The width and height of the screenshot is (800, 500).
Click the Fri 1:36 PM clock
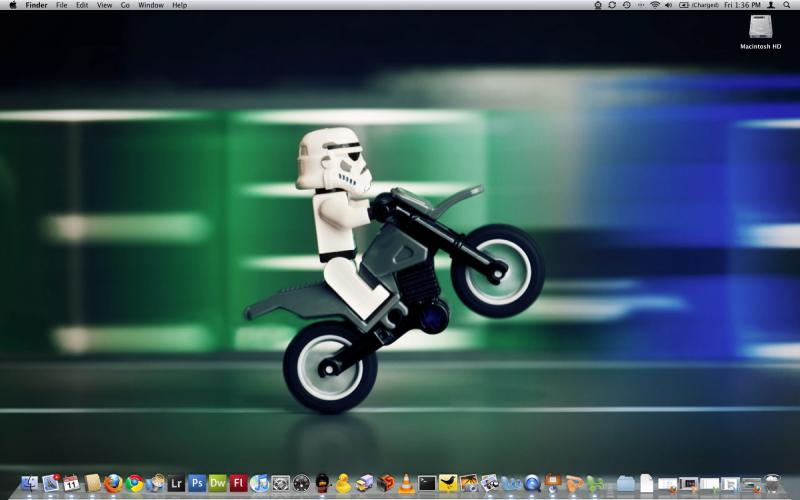[x=742, y=5]
